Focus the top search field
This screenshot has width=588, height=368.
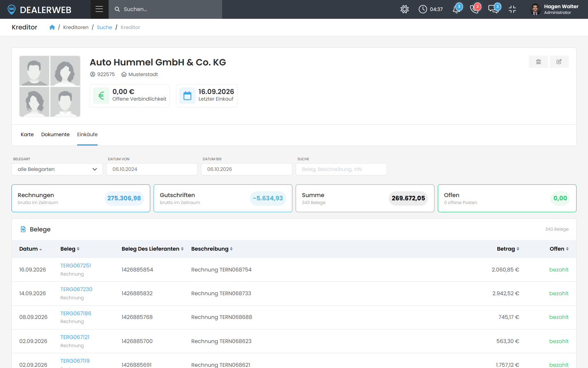point(165,9)
